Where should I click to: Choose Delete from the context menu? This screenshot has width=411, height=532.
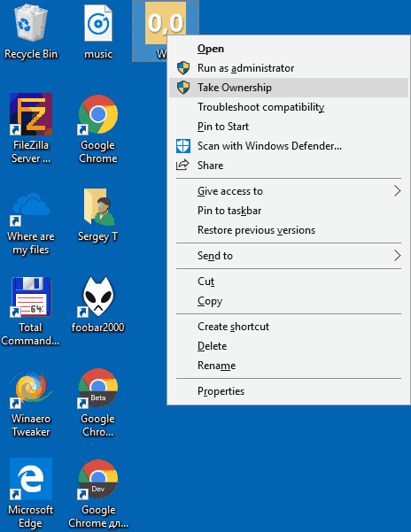[x=289, y=346]
